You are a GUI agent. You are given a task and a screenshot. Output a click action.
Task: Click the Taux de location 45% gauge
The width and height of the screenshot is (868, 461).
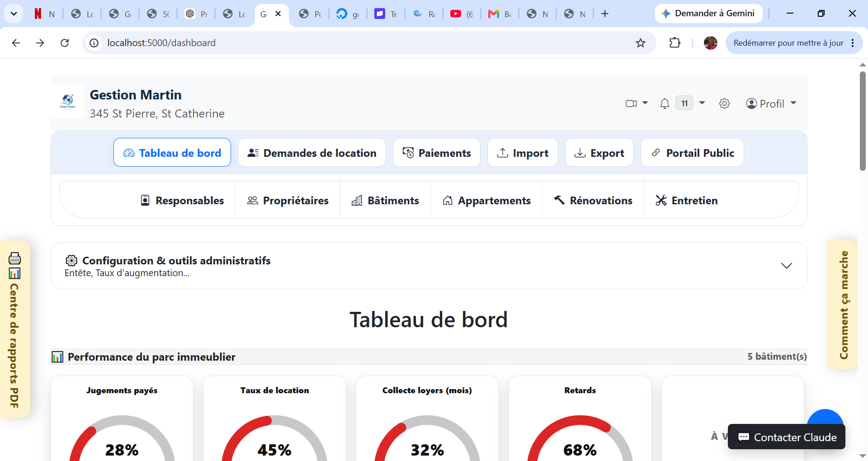tap(274, 437)
